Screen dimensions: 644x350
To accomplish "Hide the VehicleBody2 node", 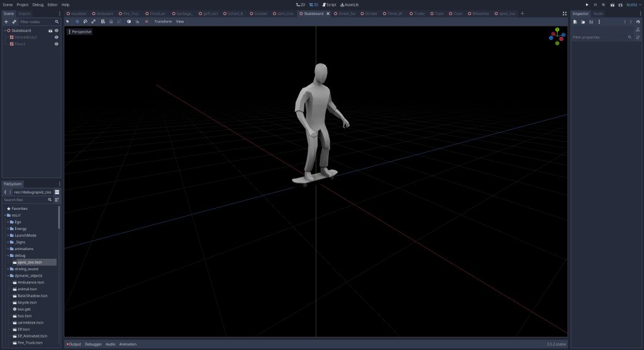I will click(x=57, y=37).
